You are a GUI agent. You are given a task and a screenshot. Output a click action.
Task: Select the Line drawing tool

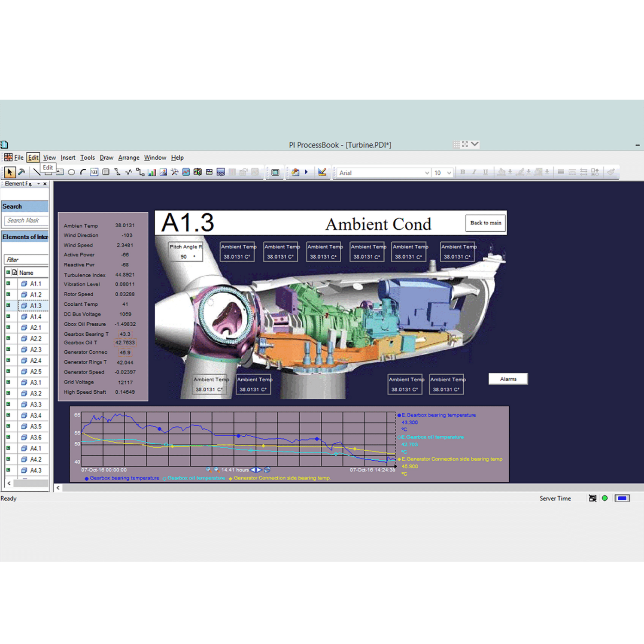[x=36, y=173]
